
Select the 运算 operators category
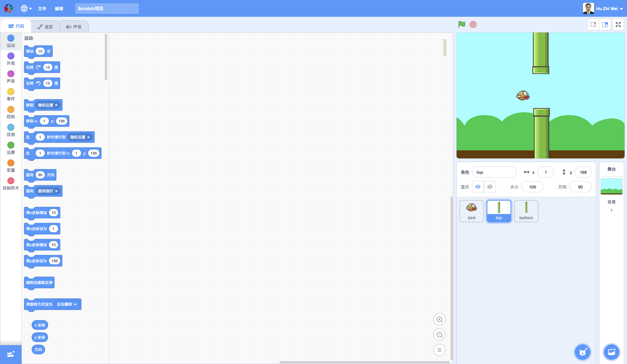[x=11, y=148]
